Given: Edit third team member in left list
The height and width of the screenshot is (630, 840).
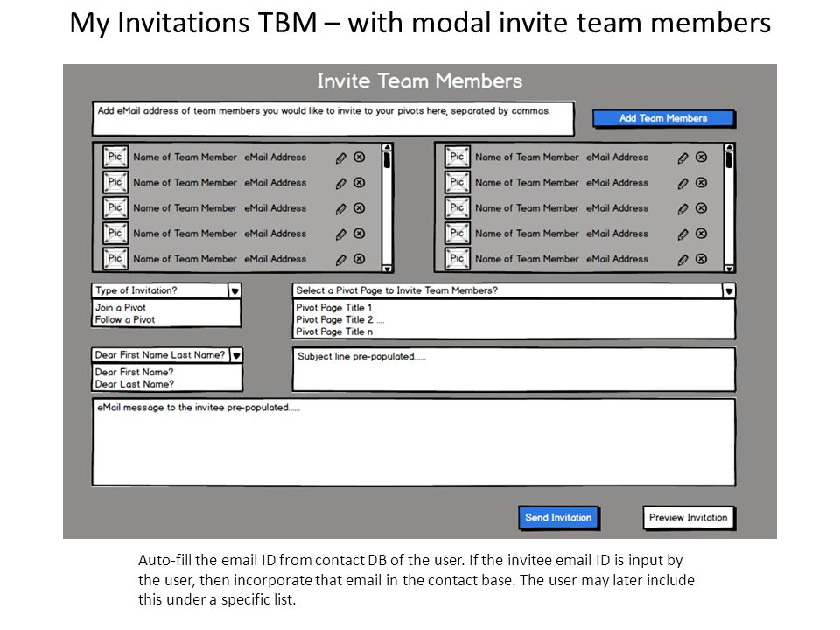Looking at the screenshot, I should pyautogui.click(x=340, y=209).
